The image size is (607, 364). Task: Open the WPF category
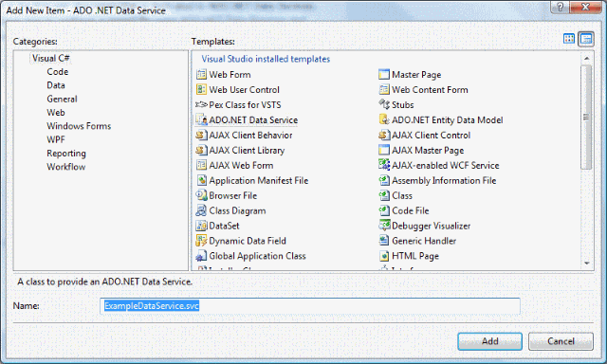tap(56, 139)
